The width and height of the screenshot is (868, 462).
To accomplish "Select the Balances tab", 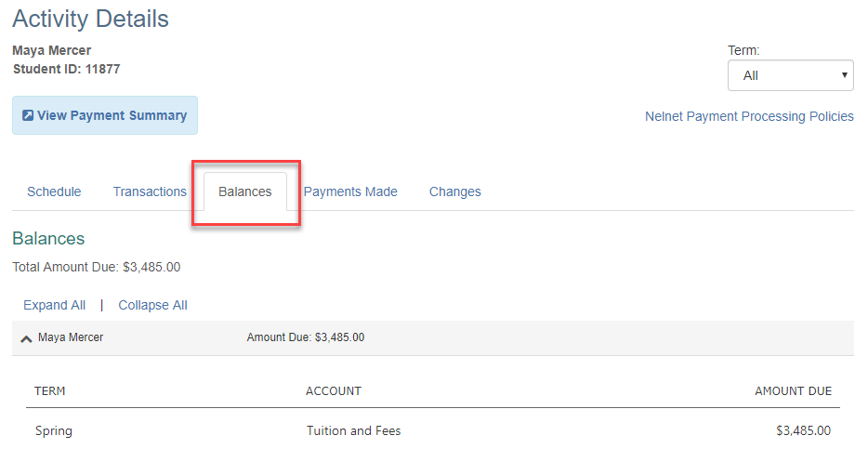I will tap(245, 191).
